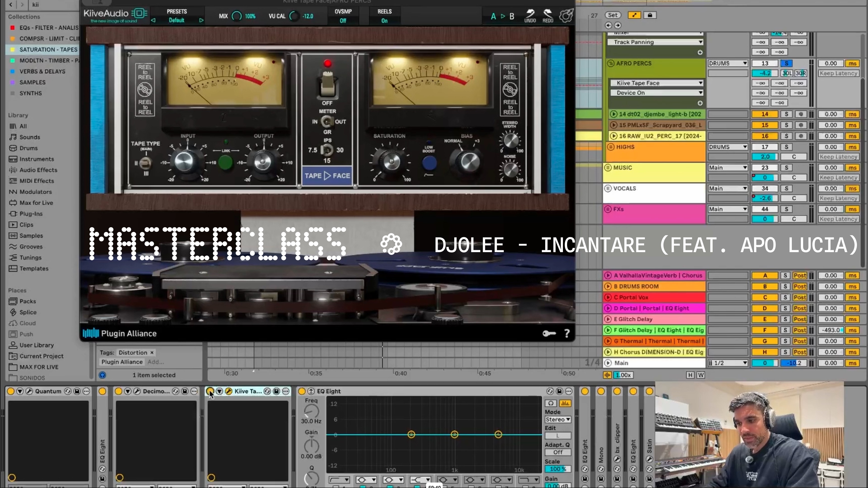Click the TAPE FACE button
The image size is (868, 488).
pos(327,176)
